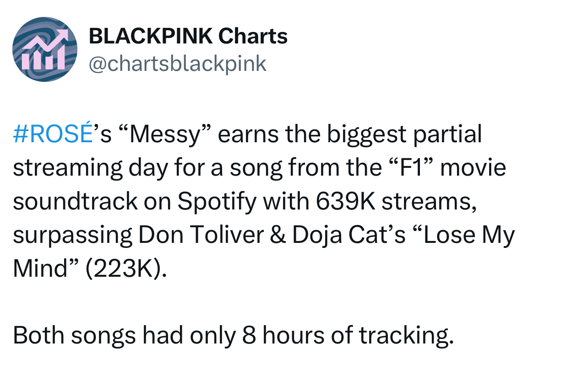The image size is (588, 365).
Task: Click the word "soundtrack" in the tweet
Action: tap(76, 202)
